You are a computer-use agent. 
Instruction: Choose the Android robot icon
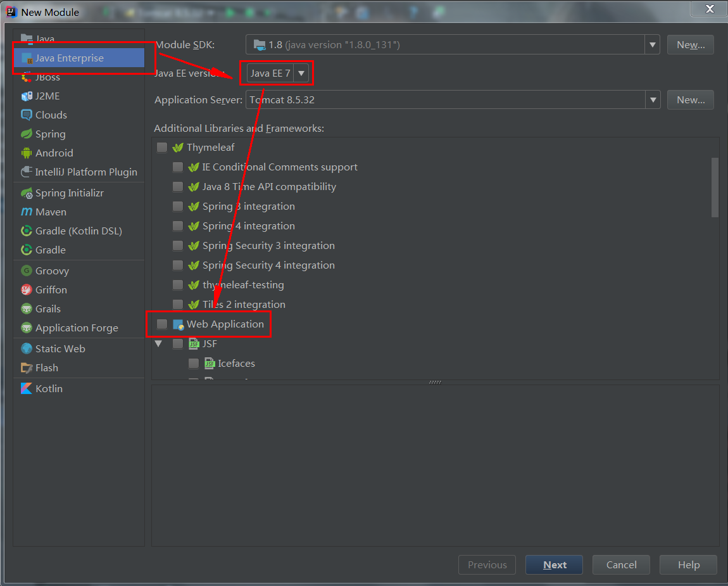click(27, 153)
